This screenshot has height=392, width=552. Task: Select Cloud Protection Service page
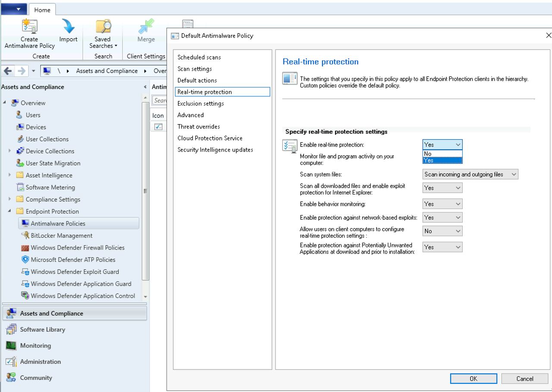coord(210,138)
